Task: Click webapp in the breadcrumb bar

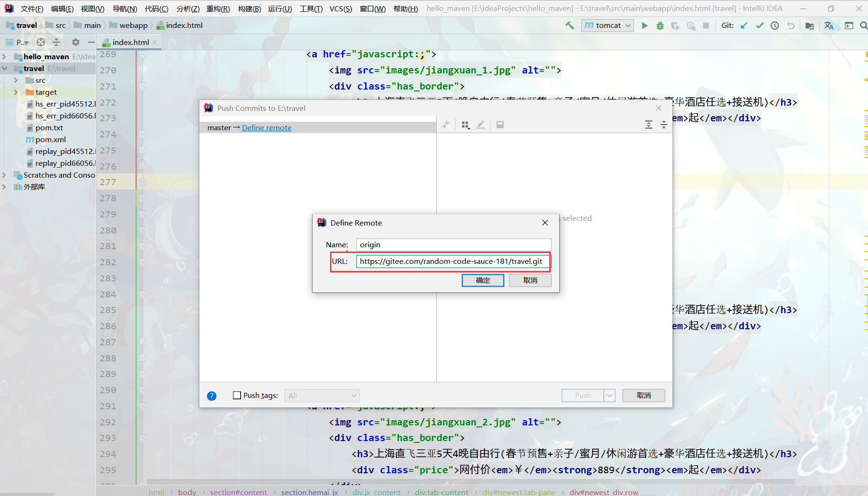Action: click(x=134, y=26)
